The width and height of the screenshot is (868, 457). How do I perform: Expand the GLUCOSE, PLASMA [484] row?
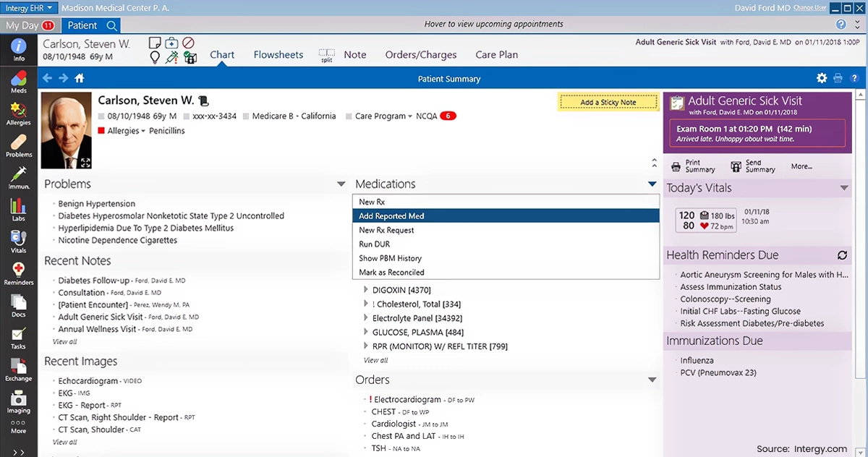tap(365, 332)
